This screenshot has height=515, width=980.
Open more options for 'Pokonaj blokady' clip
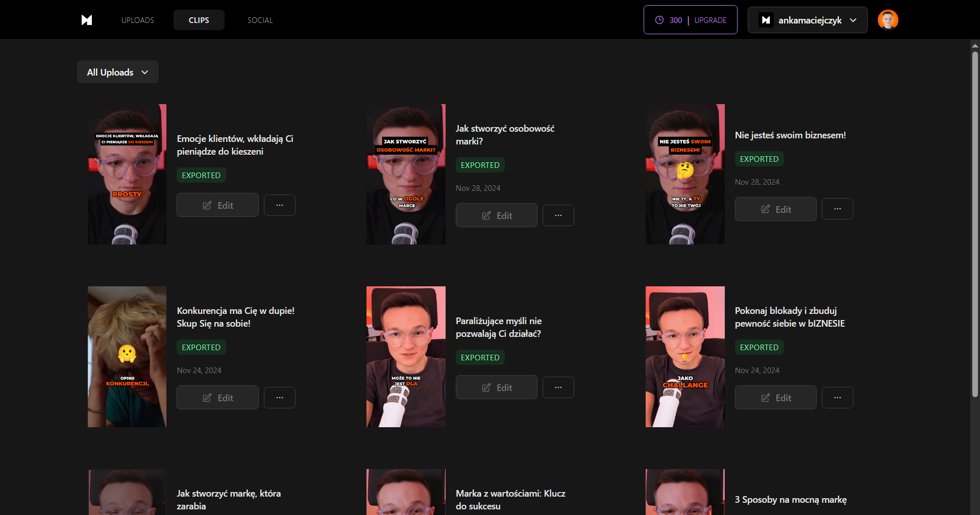coord(837,398)
